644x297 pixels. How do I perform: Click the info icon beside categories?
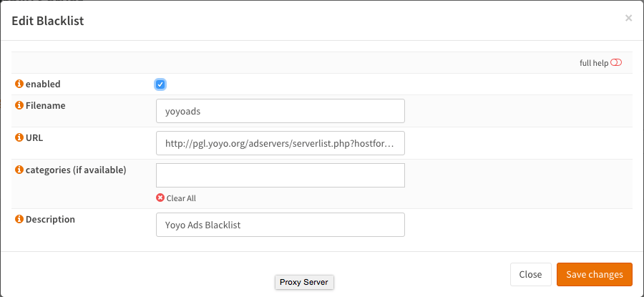pyautogui.click(x=19, y=170)
